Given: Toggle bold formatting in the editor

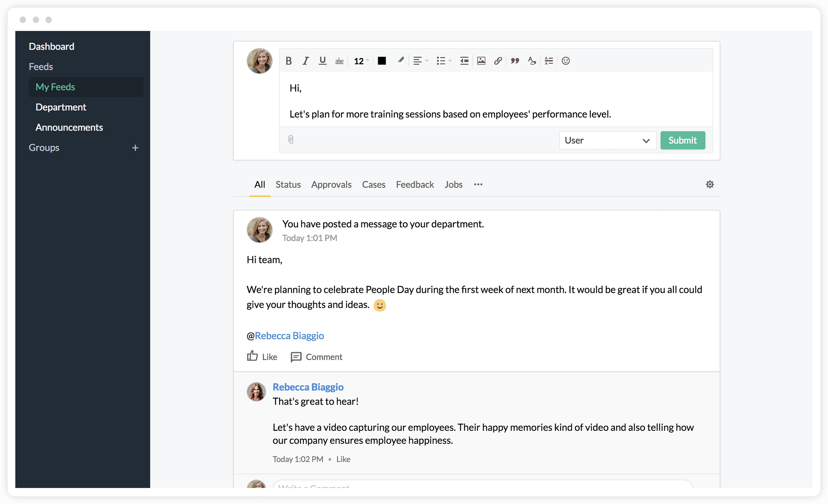Looking at the screenshot, I should tap(289, 61).
